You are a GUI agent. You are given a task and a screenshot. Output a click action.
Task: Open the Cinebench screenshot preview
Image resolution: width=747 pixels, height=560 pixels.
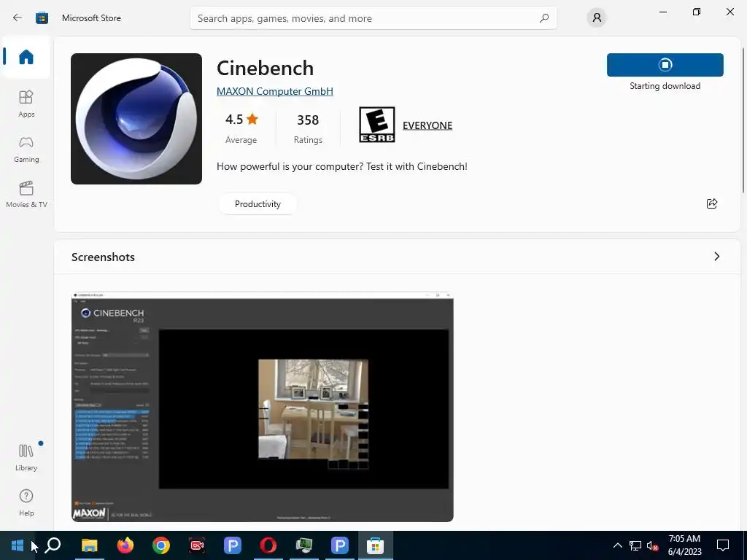[x=263, y=408]
